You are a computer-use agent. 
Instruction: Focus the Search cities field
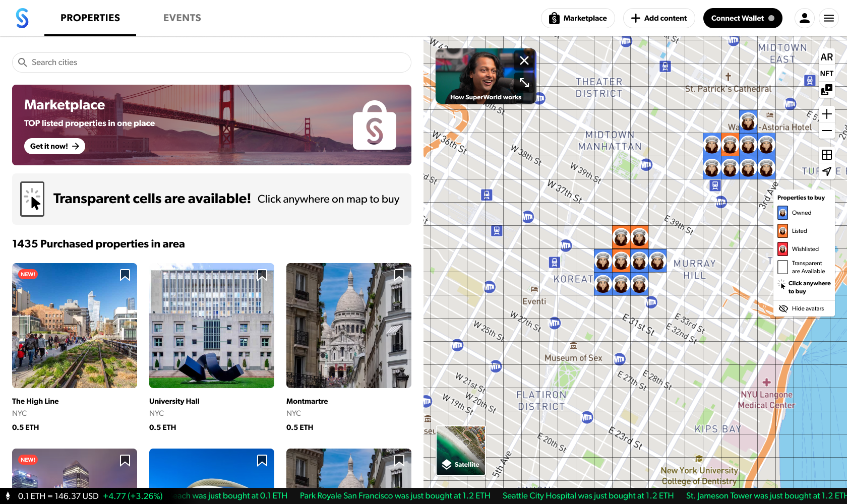[x=212, y=62]
